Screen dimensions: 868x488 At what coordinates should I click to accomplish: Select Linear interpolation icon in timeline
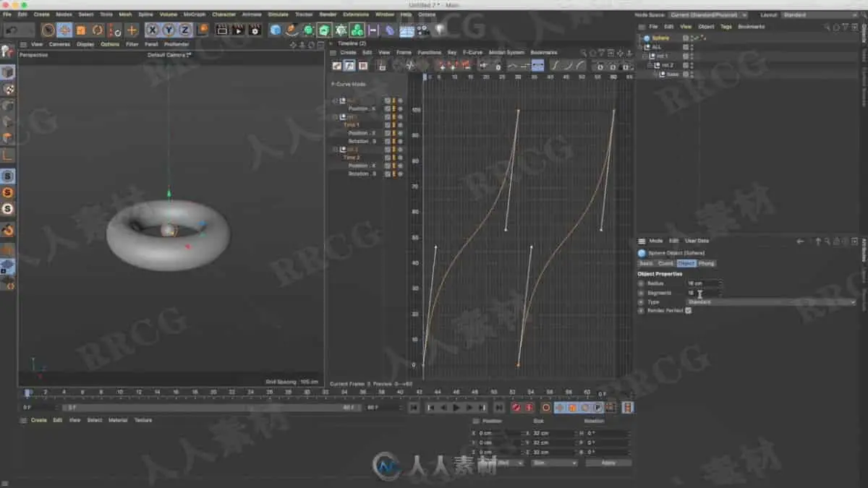[x=513, y=65]
